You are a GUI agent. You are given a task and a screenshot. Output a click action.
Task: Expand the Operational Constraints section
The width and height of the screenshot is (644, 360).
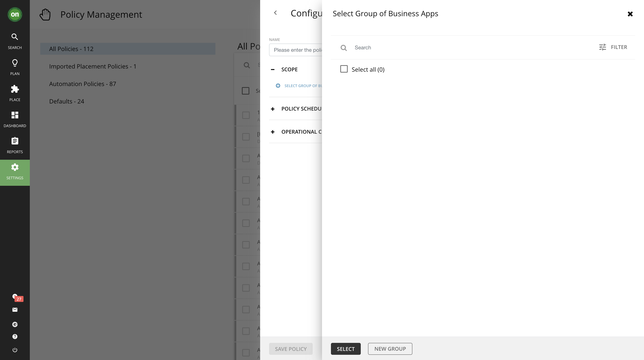[x=273, y=132]
